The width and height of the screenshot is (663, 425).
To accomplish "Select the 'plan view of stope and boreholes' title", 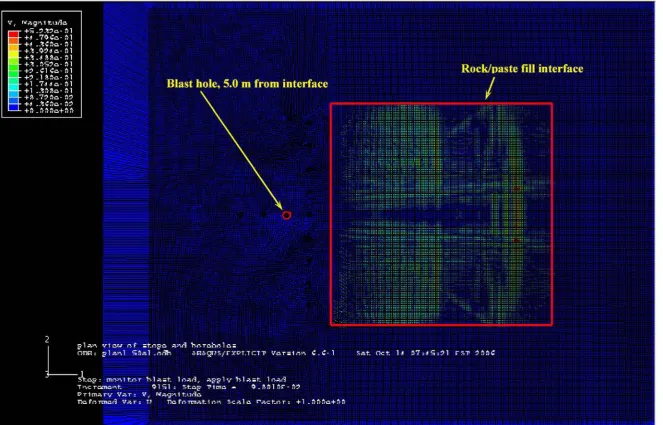I will (x=156, y=345).
